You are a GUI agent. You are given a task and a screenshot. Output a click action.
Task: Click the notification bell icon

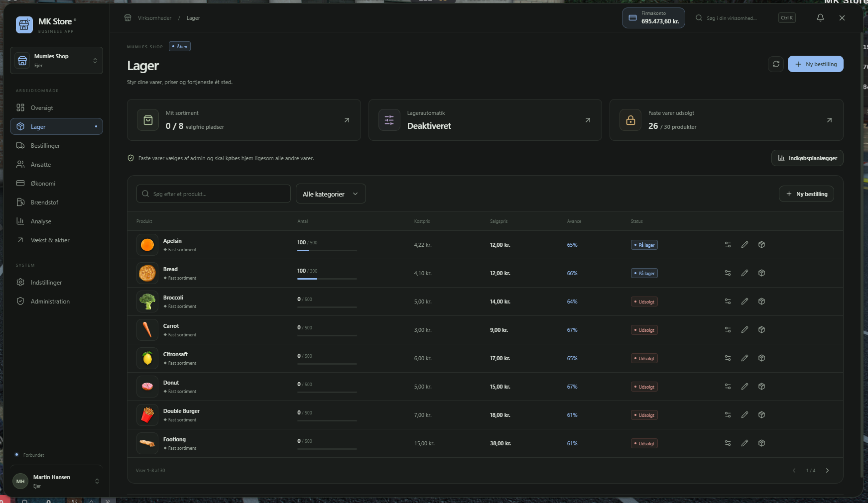(820, 18)
